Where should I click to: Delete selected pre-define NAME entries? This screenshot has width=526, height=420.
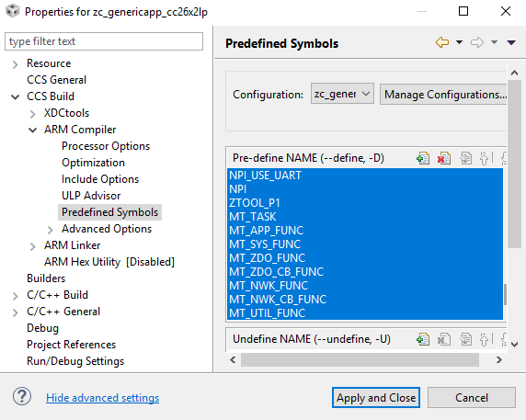(444, 158)
